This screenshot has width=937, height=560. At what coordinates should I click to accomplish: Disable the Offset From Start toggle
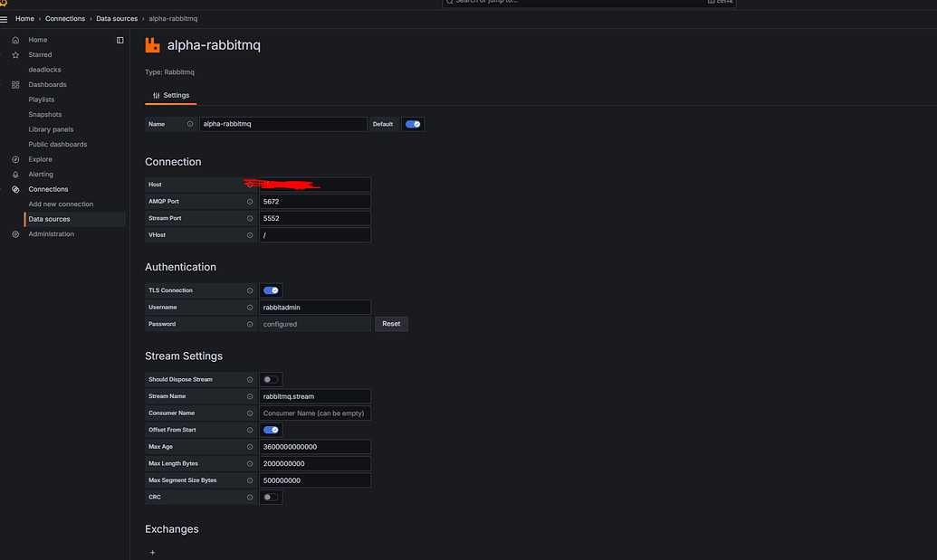[x=271, y=429]
